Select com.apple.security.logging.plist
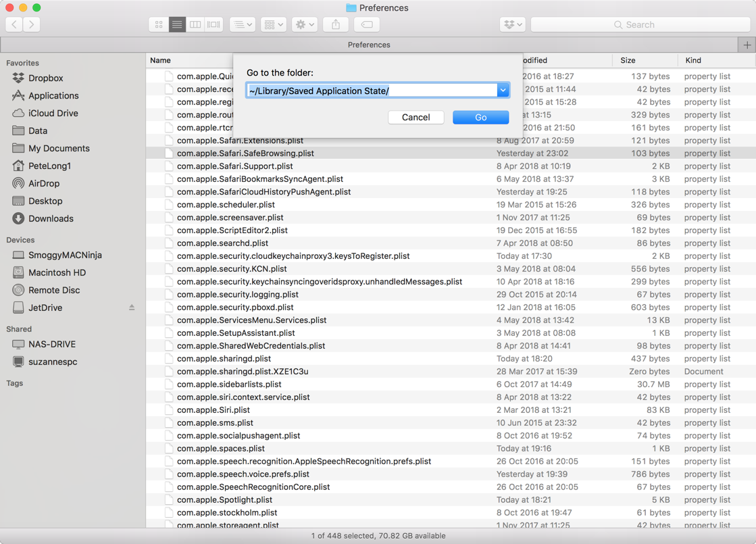The width and height of the screenshot is (756, 544). [451, 294]
